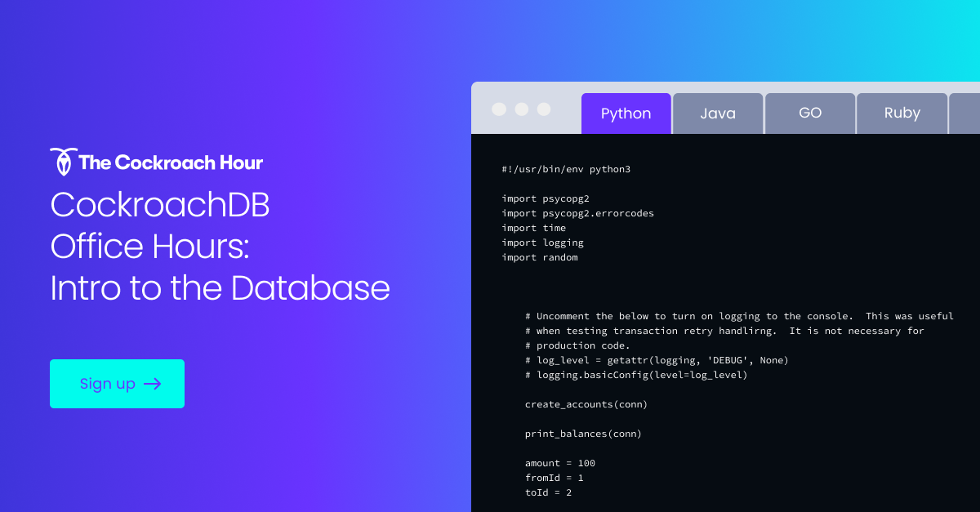The height and width of the screenshot is (512, 980).
Task: Switch to the Java tab
Action: 718,113
